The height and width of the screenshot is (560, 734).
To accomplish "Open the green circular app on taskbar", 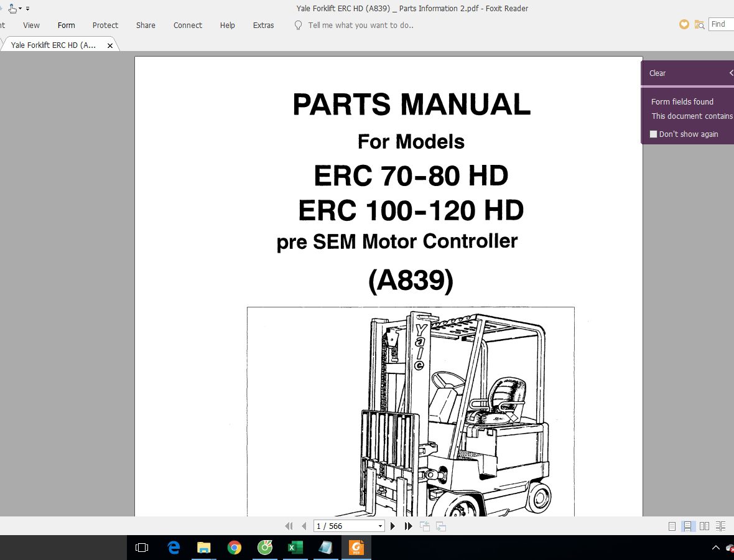I will 264,548.
